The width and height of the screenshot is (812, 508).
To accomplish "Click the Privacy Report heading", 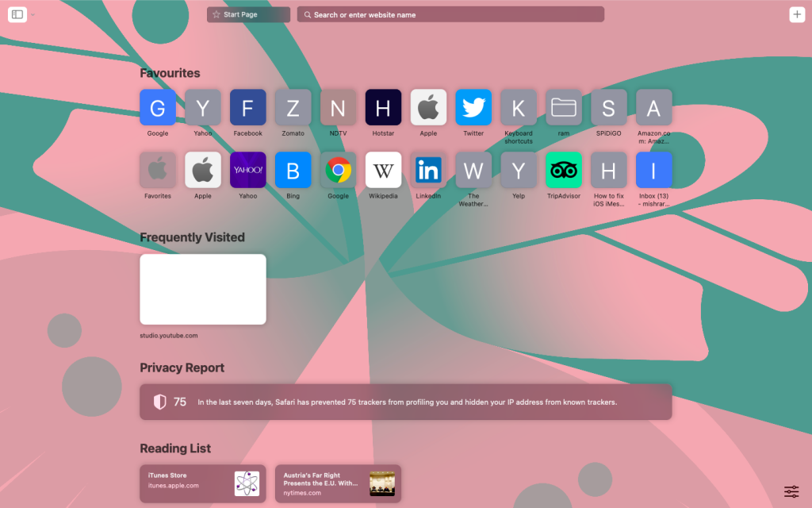I will pos(182,368).
